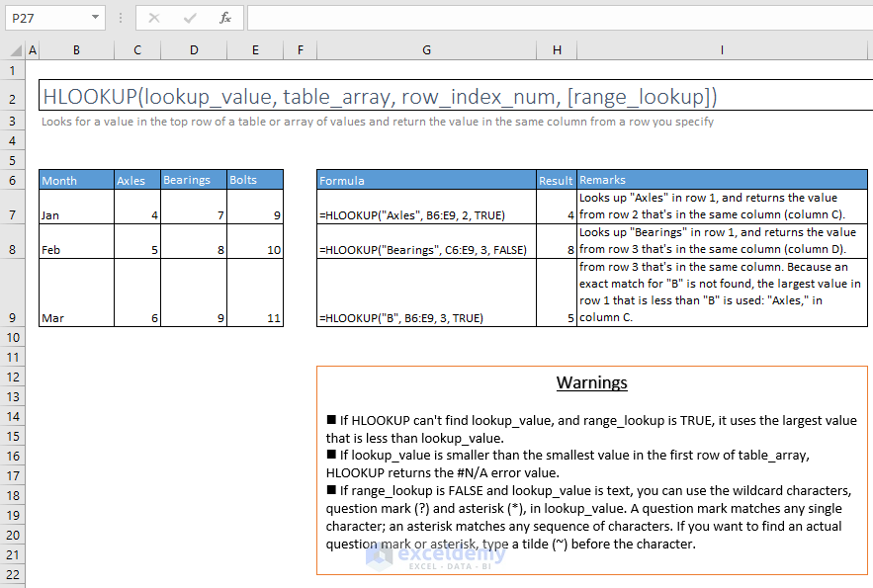Image resolution: width=873 pixels, height=588 pixels.
Task: Click the =HLOOKUP("Axles", B6:E9, 2, TRUE) cell
Action: coord(426,207)
